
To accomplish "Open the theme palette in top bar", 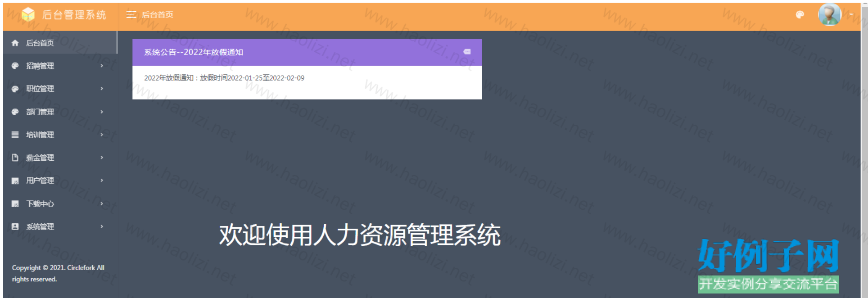I will 800,15.
